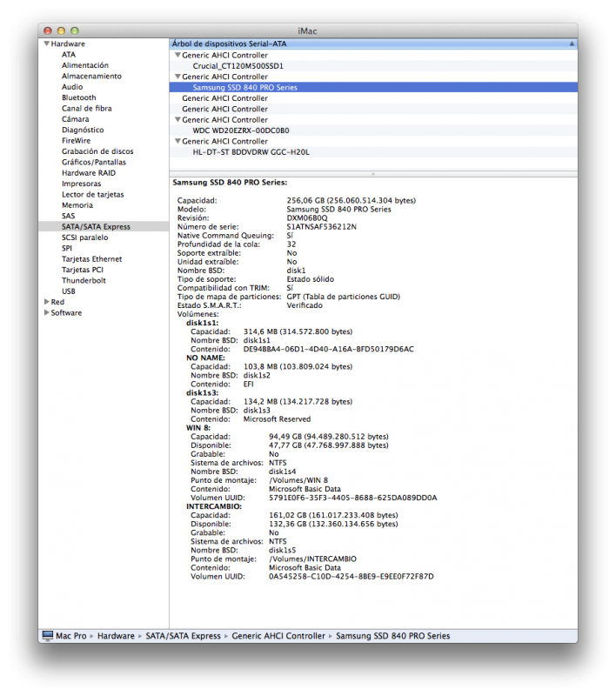This screenshot has width=616, height=696.
Task: Expand the Software section triangle
Action: point(47,312)
